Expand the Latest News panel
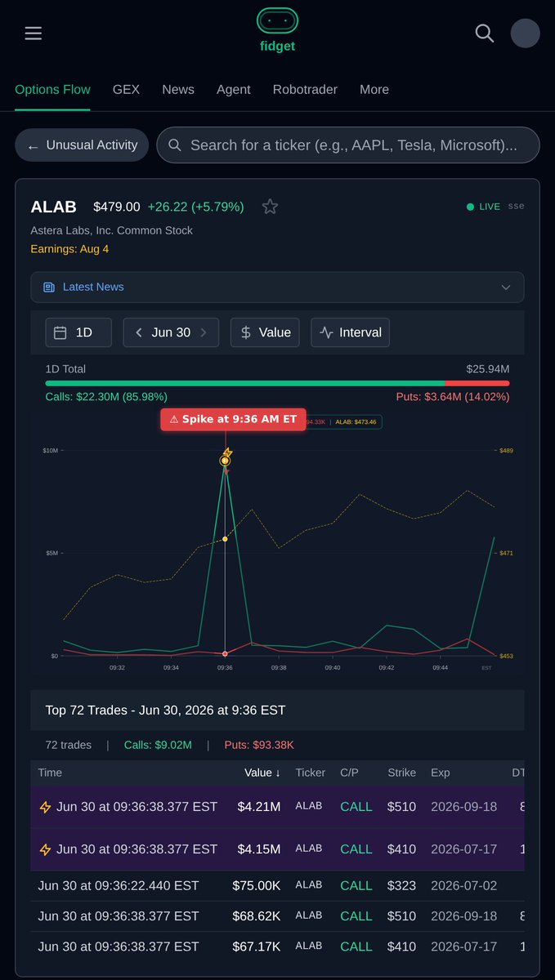Viewport: 555px width, 980px height. [277, 287]
